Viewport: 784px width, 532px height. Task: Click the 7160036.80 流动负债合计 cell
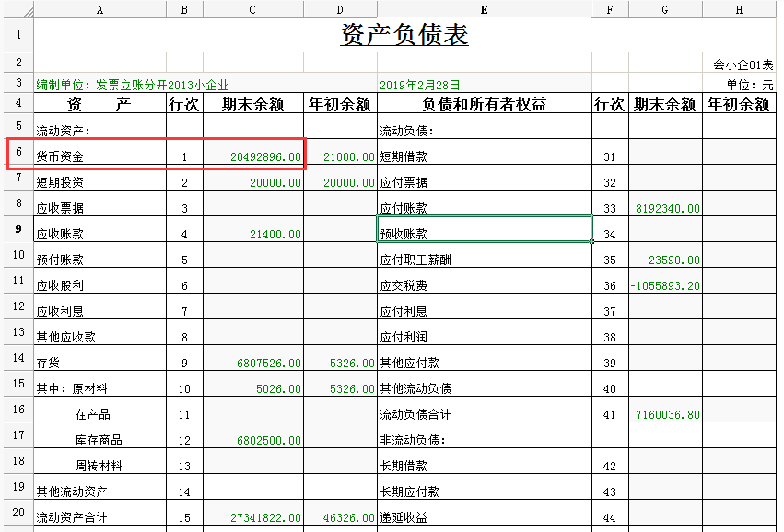[665, 415]
